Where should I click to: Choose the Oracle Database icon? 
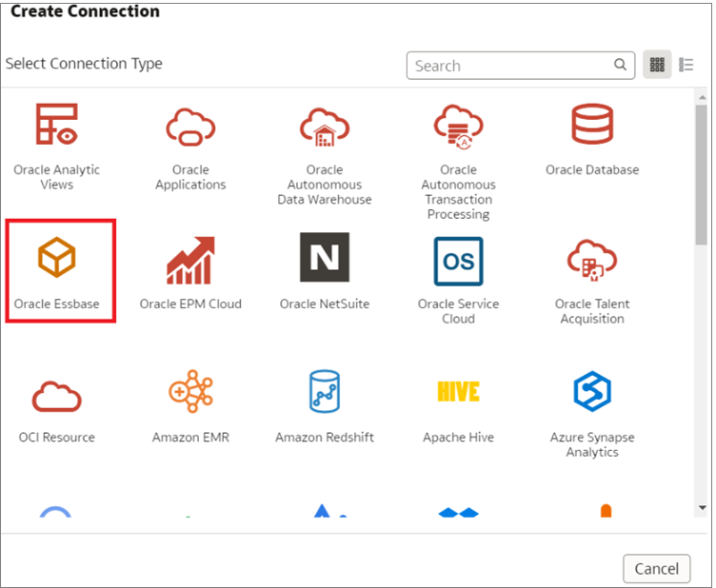(592, 124)
